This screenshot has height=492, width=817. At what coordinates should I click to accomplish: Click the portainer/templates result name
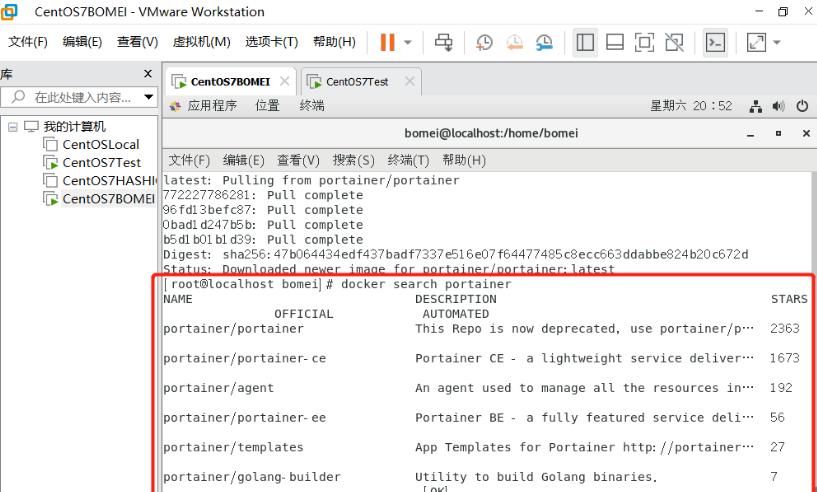coord(233,448)
